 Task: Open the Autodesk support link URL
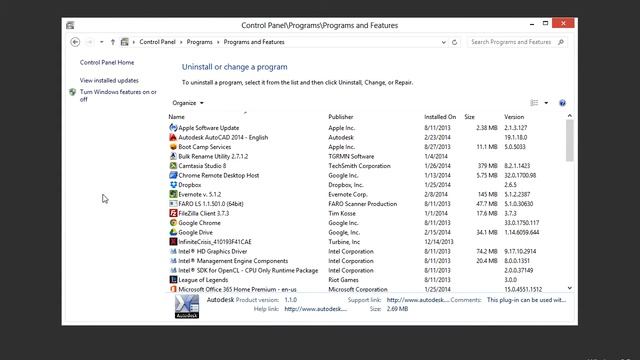tap(418, 300)
